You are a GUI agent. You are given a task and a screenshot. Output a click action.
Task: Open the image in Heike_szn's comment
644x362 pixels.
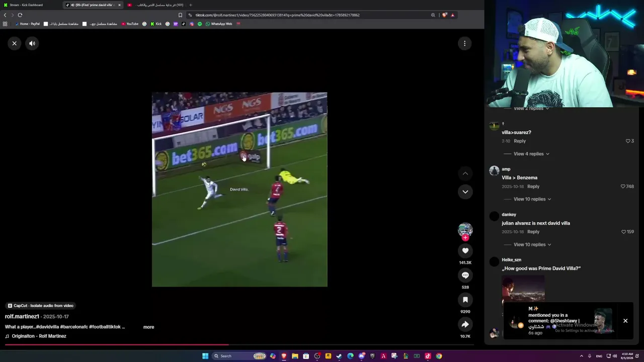point(523,289)
